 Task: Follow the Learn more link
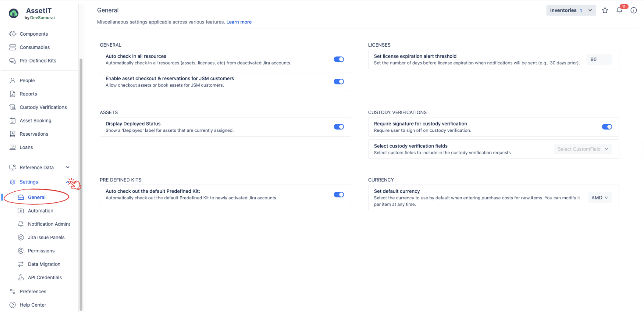pyautogui.click(x=239, y=22)
